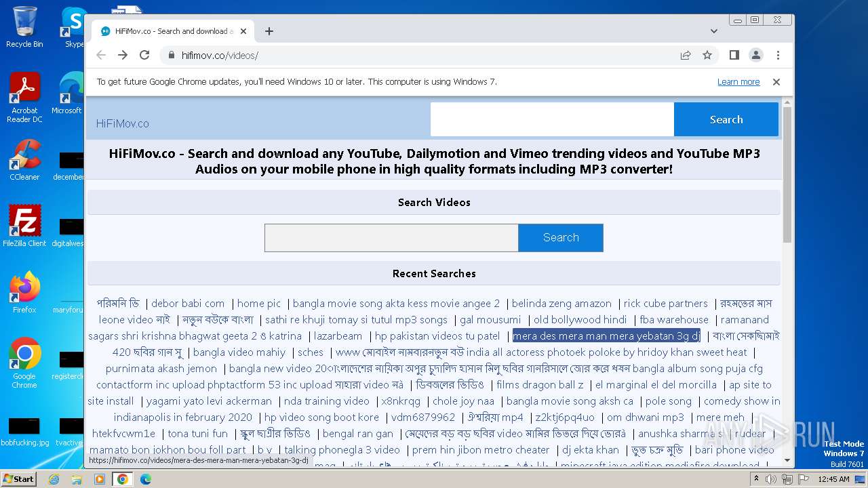Open the 'belinda zeng amazon' link

[x=561, y=304]
